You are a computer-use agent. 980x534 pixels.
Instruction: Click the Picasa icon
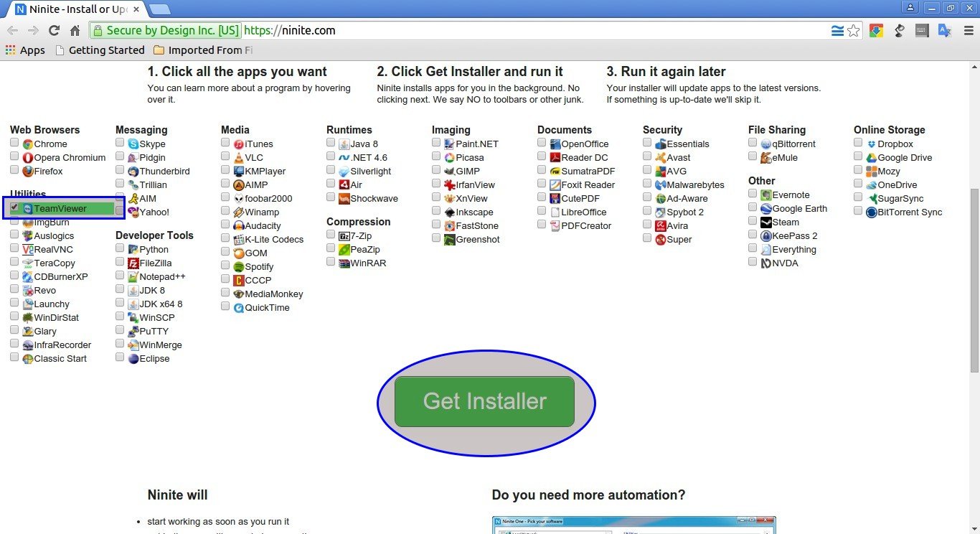(x=450, y=158)
